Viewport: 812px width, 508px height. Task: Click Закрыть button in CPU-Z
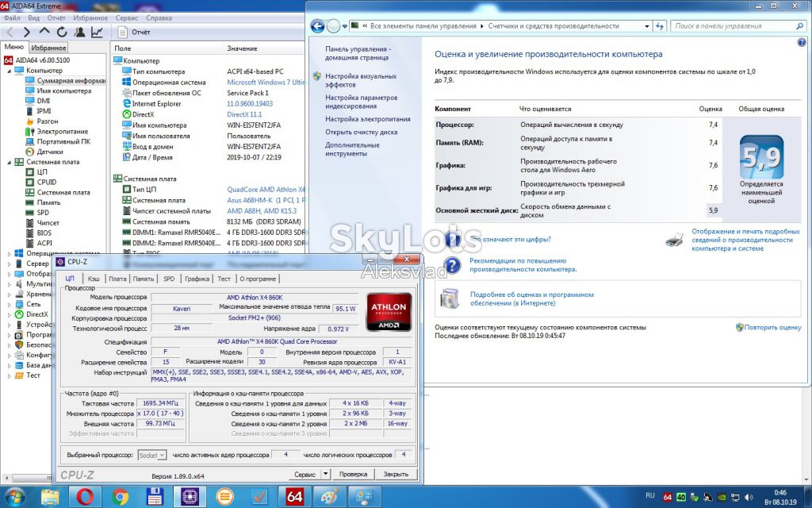point(396,475)
